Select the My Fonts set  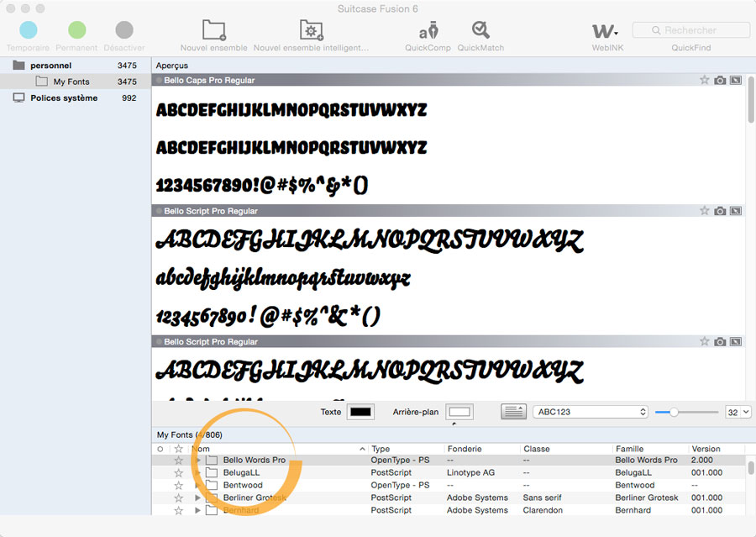(76, 82)
